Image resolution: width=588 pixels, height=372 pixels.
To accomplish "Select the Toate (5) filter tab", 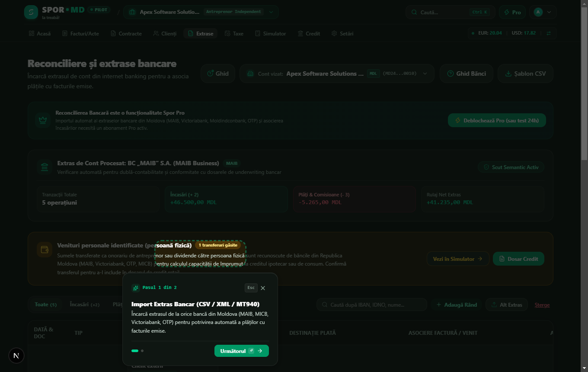I will point(45,305).
